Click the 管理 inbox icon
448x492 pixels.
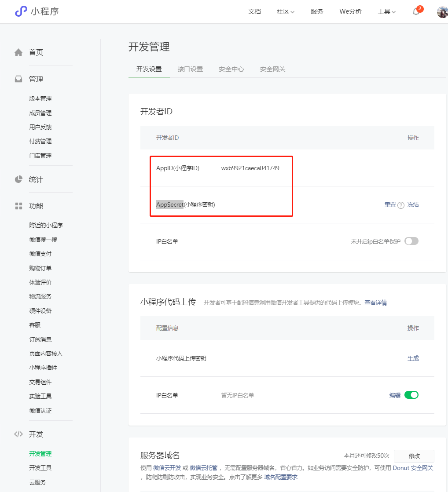18,79
